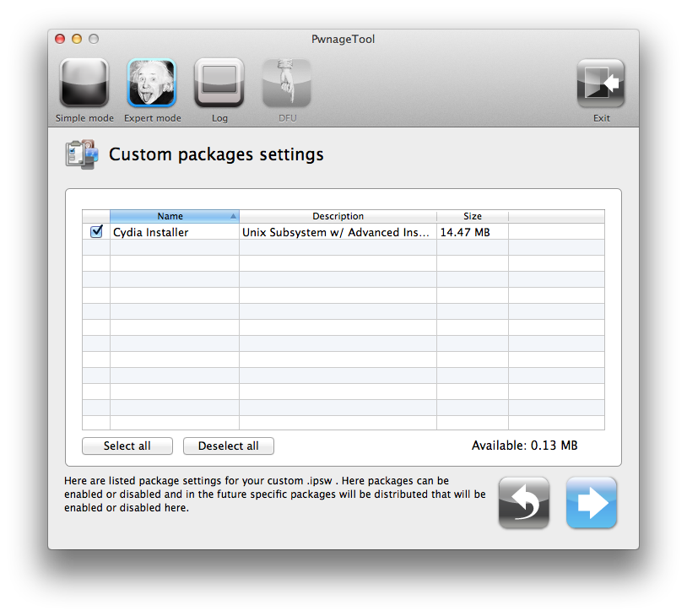This screenshot has height=616, width=687.
Task: Click the Available: 0.13 MB label
Action: coord(524,446)
